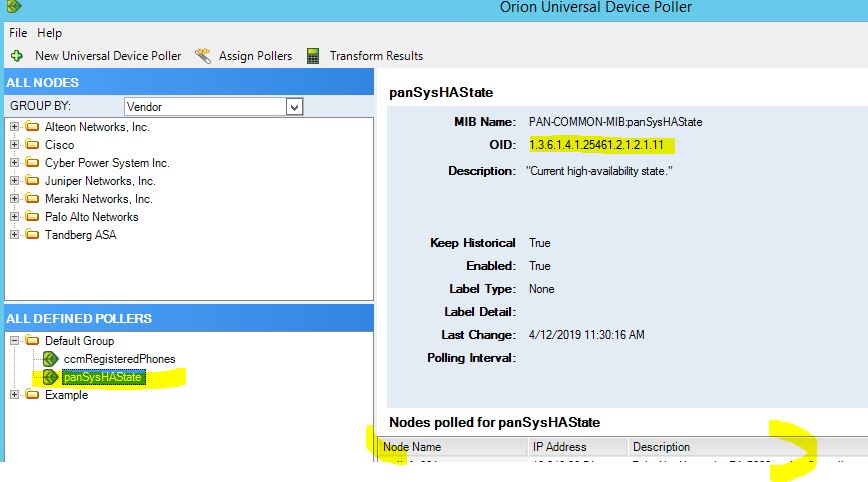This screenshot has width=868, height=482.
Task: Open Assign Pollers
Action: coord(255,56)
